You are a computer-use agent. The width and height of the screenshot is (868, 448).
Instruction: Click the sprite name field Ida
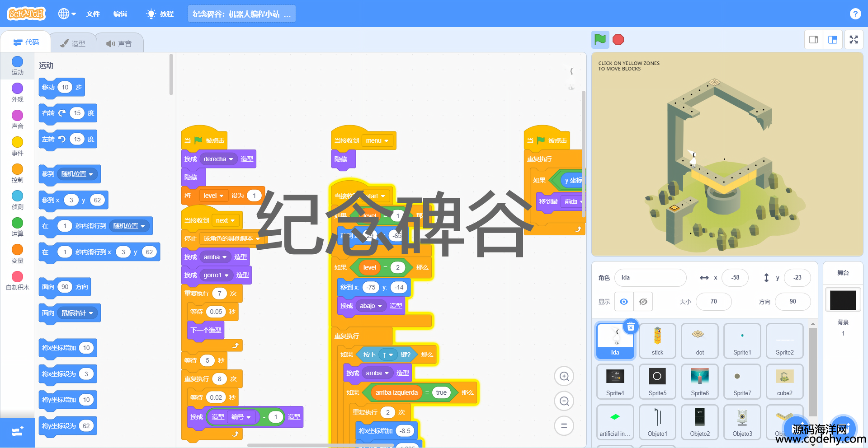(x=650, y=278)
